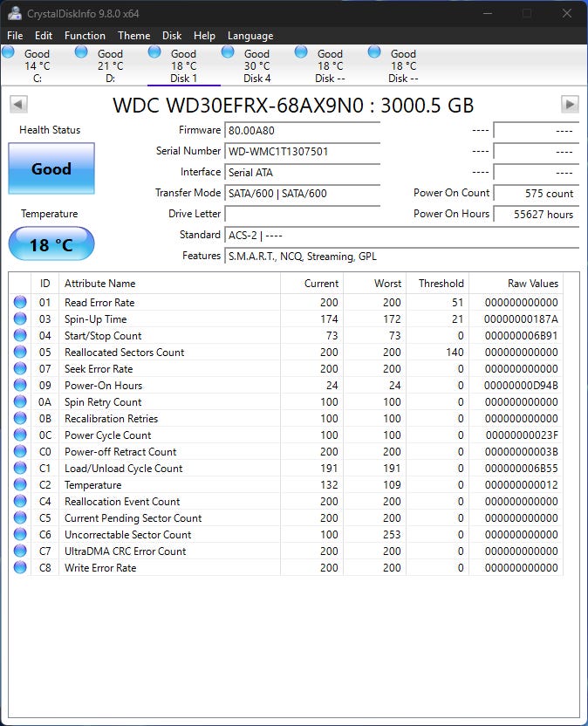Open the Disk menu

coord(172,36)
